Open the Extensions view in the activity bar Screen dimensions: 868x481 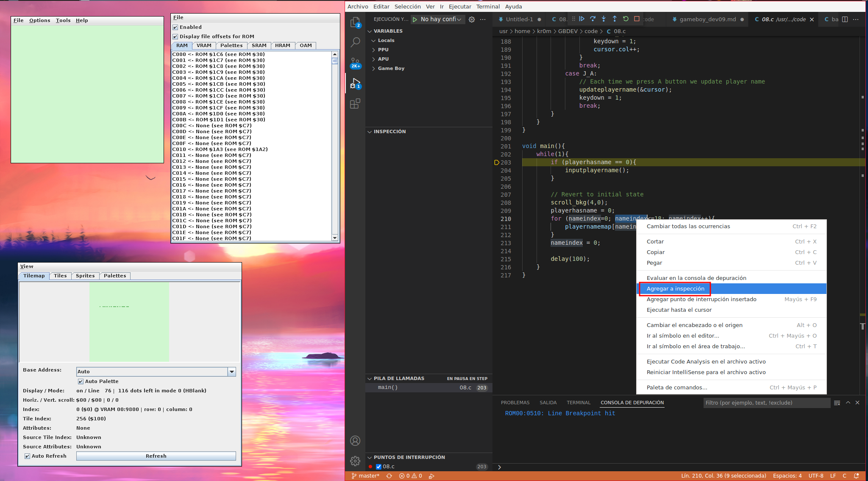[355, 103]
